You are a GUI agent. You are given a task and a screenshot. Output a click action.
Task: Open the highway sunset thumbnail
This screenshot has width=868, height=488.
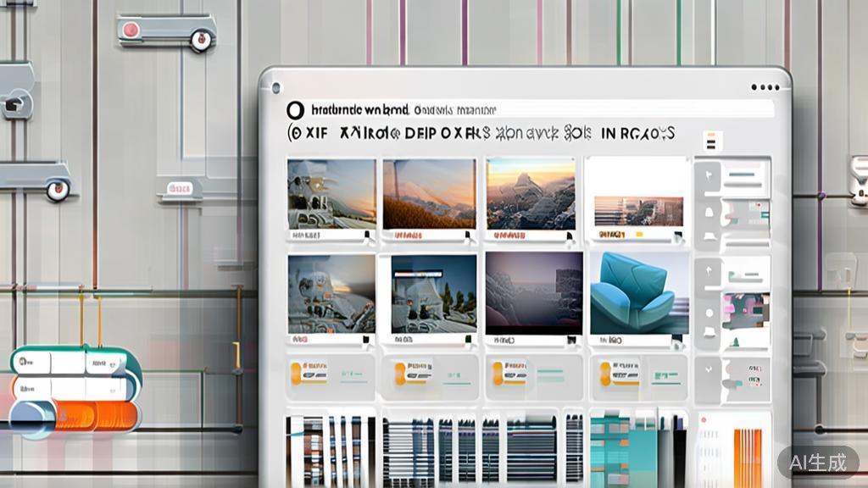331,194
